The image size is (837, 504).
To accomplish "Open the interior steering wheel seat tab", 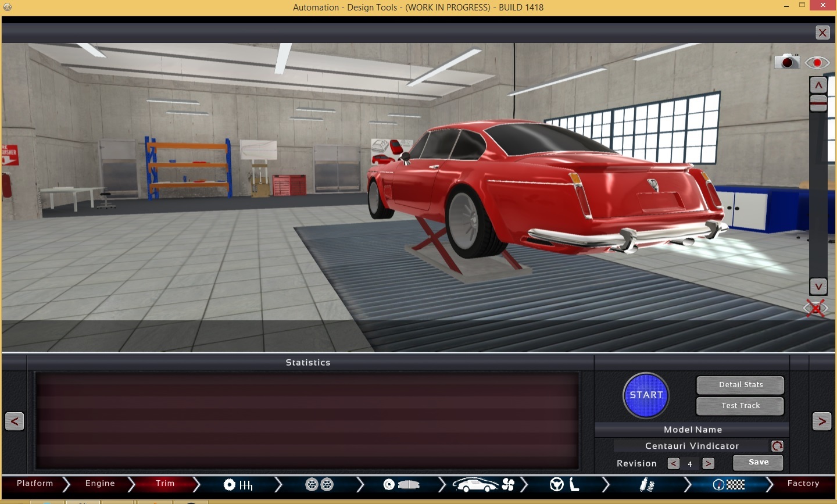I will click(x=565, y=484).
